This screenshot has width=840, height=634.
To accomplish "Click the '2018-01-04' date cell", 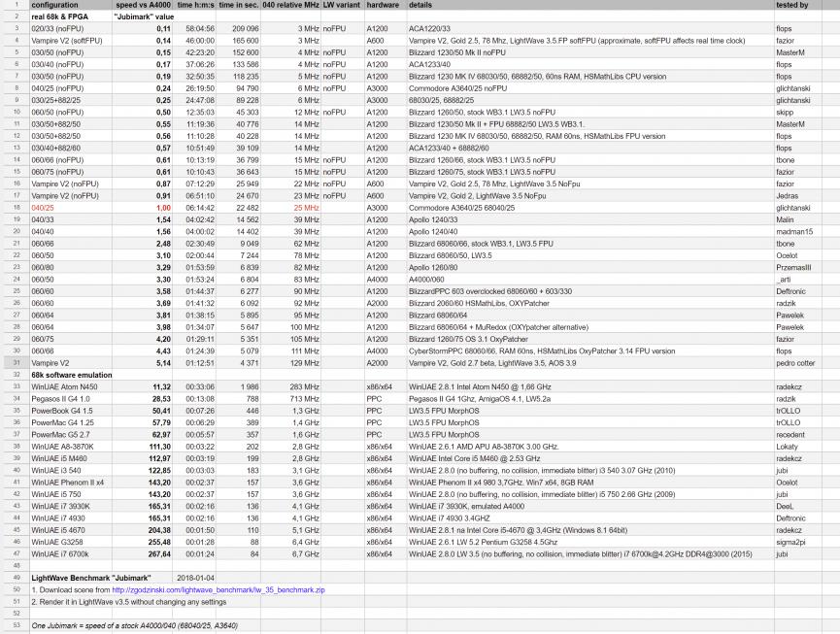I will [x=198, y=578].
